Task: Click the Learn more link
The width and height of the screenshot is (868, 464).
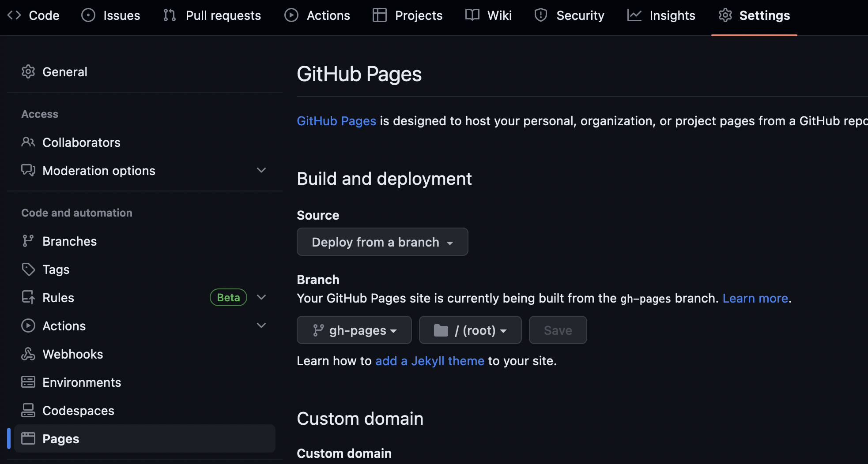Action: (x=755, y=298)
